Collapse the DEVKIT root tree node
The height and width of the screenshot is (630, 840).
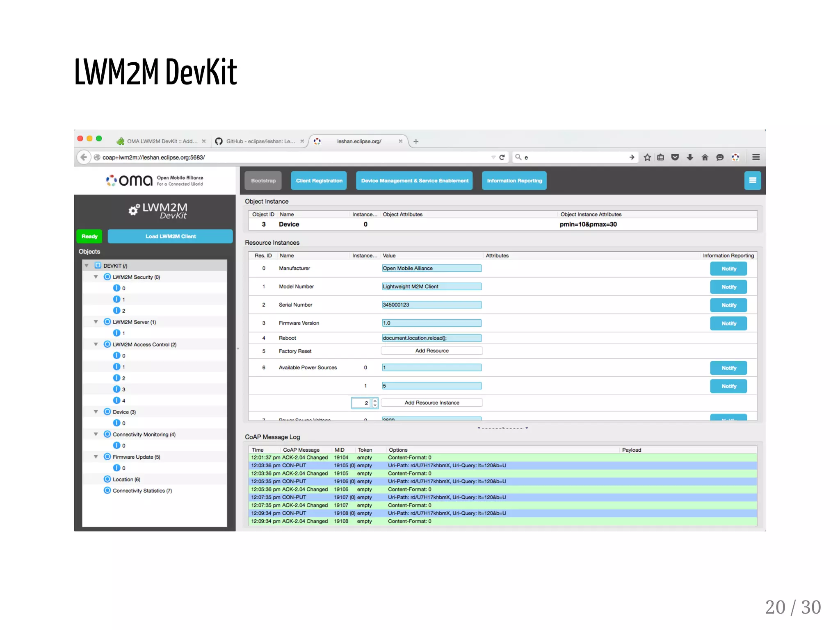(x=87, y=266)
